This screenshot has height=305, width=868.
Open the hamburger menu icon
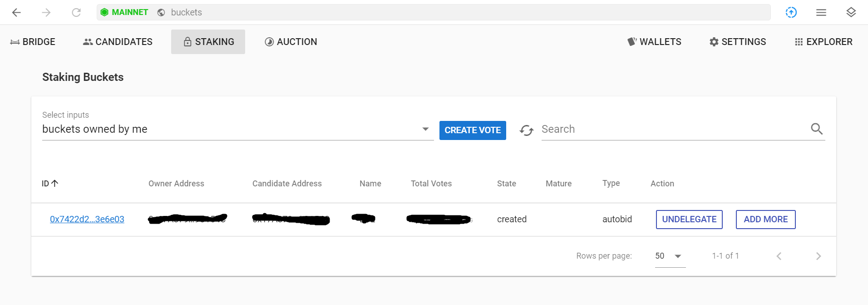pyautogui.click(x=821, y=12)
